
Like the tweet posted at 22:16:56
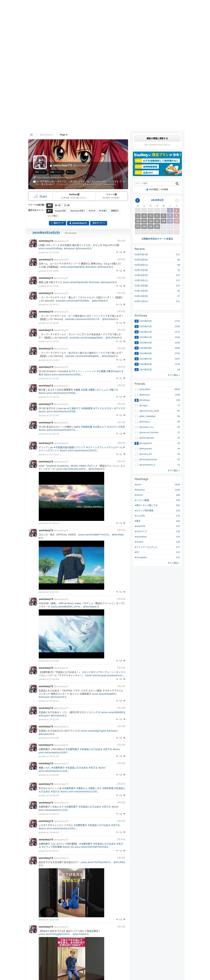124,252
